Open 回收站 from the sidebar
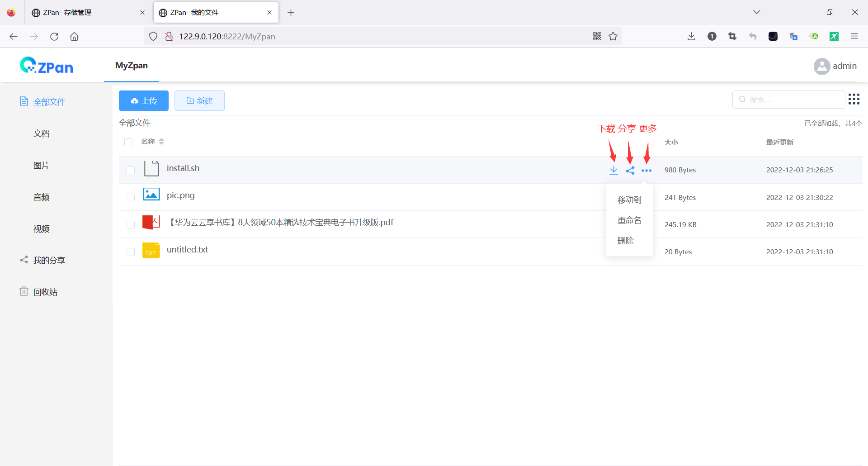The height and width of the screenshot is (466, 868). pyautogui.click(x=45, y=291)
